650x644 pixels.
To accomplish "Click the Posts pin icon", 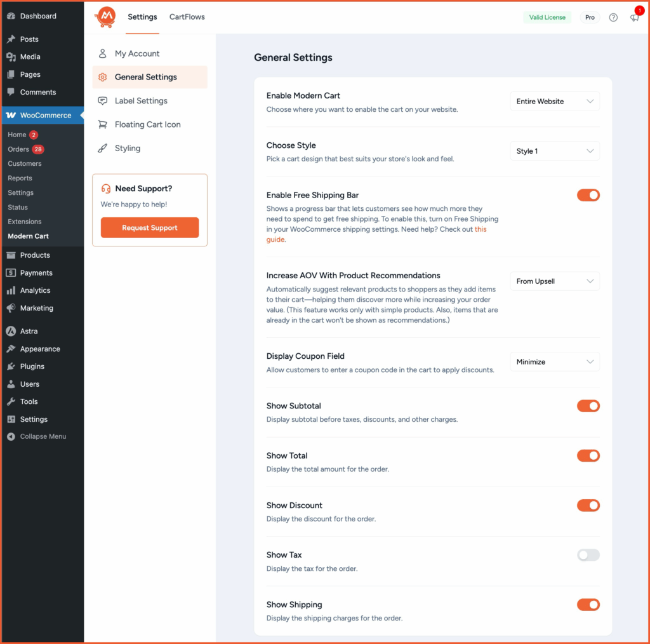I will click(11, 39).
